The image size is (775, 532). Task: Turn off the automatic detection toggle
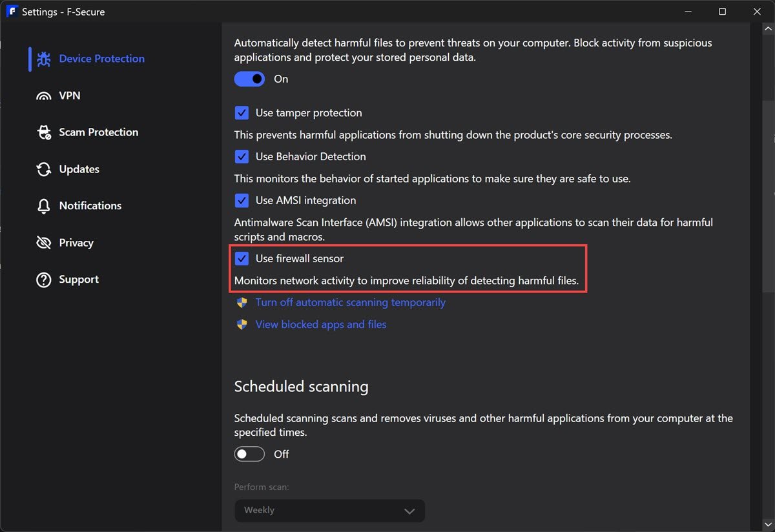click(x=249, y=79)
